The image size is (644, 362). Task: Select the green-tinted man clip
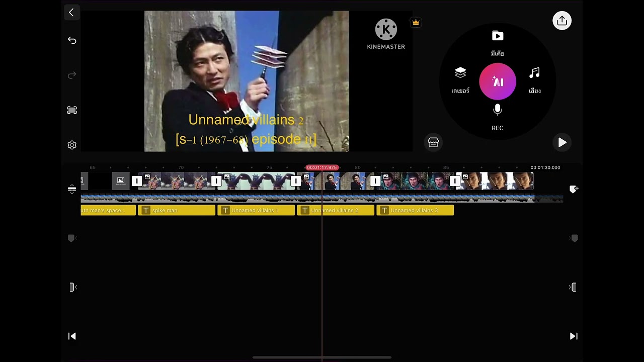tap(415, 181)
